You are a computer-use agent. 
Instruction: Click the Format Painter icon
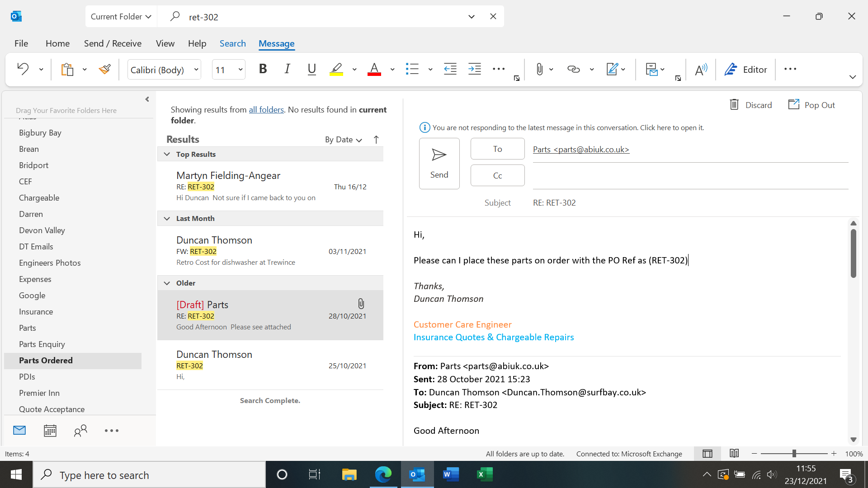[104, 69]
